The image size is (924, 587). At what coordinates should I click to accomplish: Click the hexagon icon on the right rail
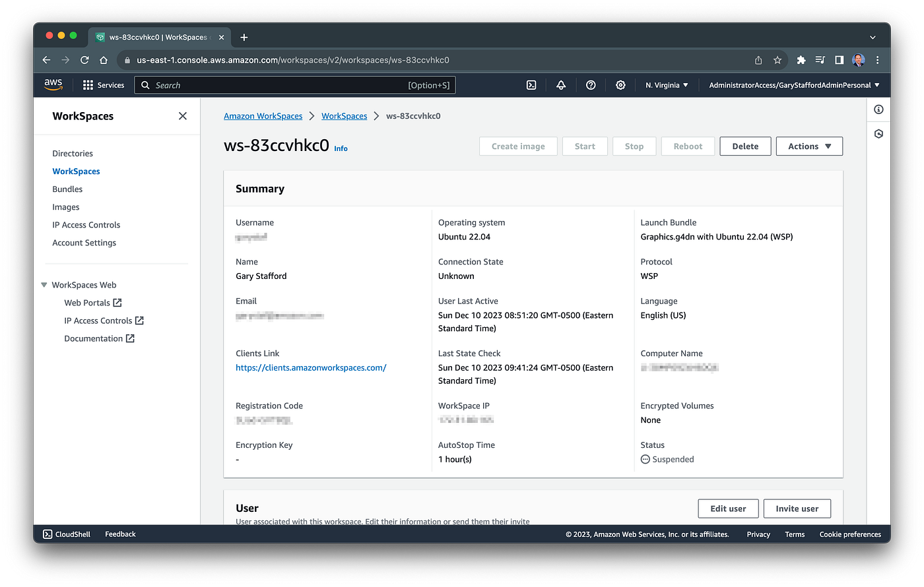pyautogui.click(x=878, y=134)
